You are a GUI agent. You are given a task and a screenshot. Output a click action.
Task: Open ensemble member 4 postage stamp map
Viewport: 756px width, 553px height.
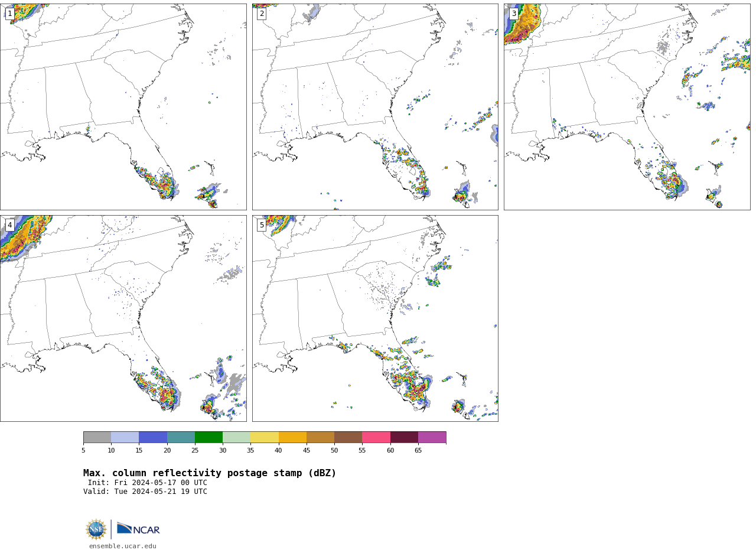(x=123, y=318)
